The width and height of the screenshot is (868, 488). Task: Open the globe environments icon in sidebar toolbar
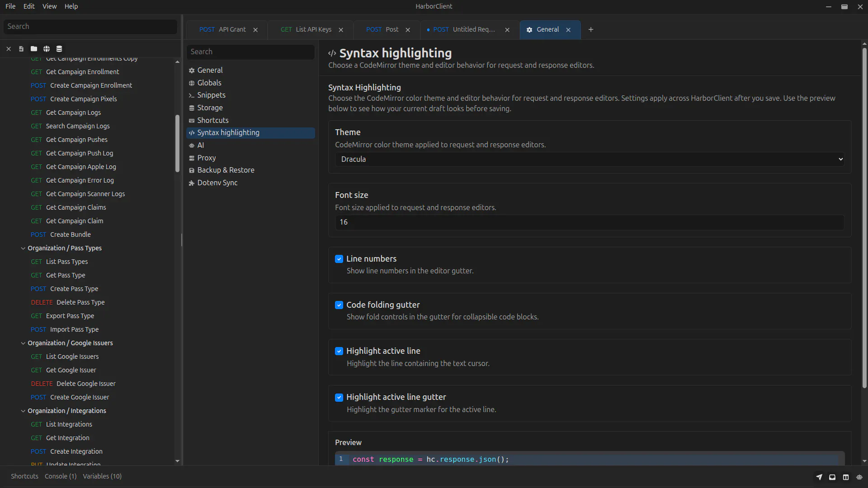47,49
